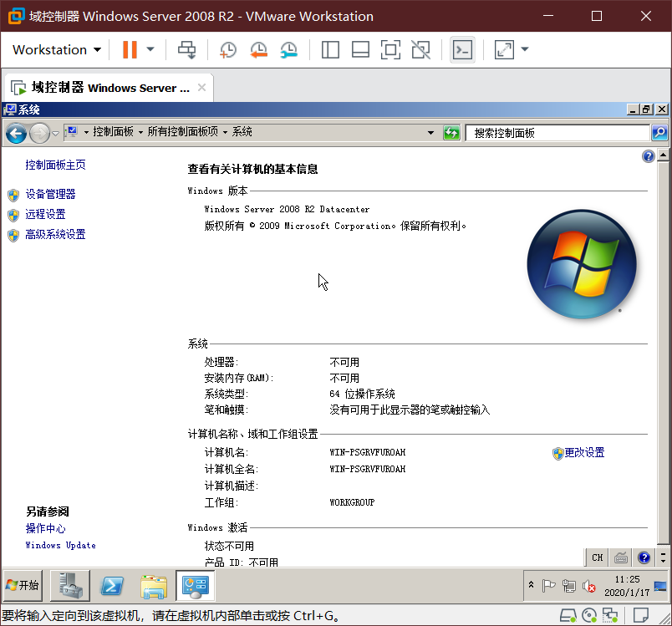Open the pause button dropdown arrow
Screen dimensions: 672x626
[150, 49]
